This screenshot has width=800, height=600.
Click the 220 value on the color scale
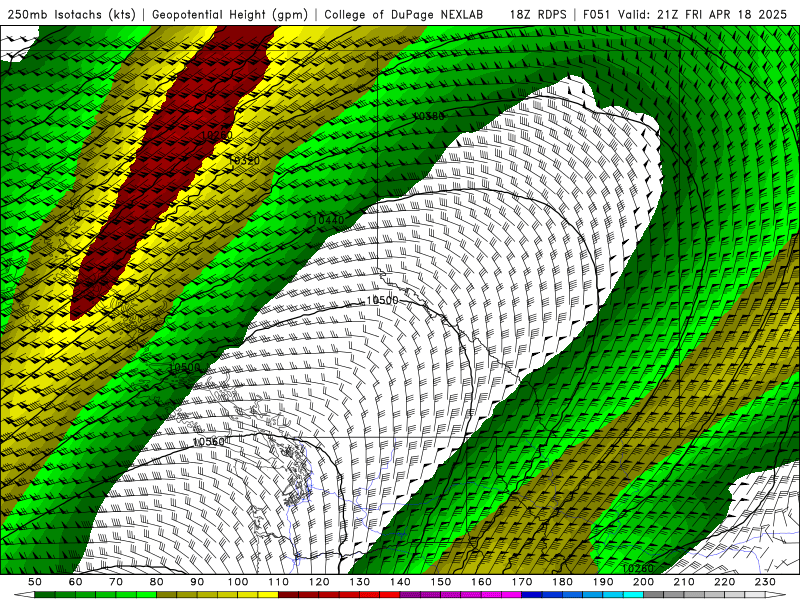pyautogui.click(x=724, y=582)
